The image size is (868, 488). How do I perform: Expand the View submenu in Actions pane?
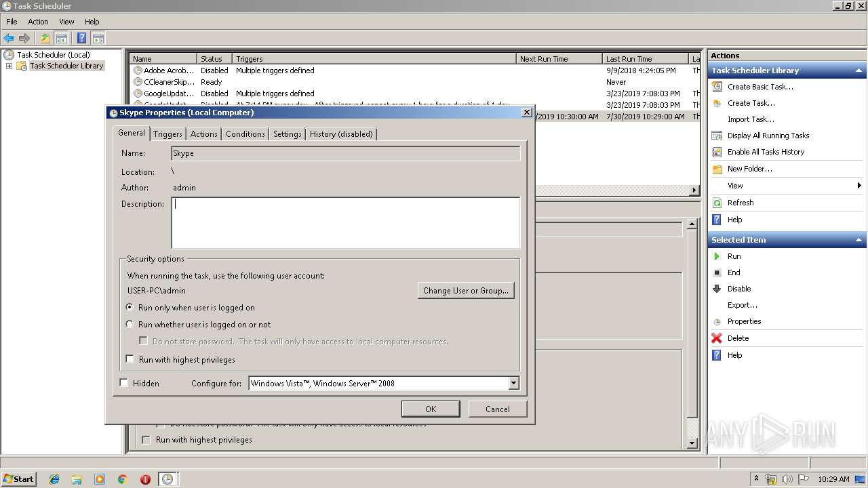click(859, 186)
